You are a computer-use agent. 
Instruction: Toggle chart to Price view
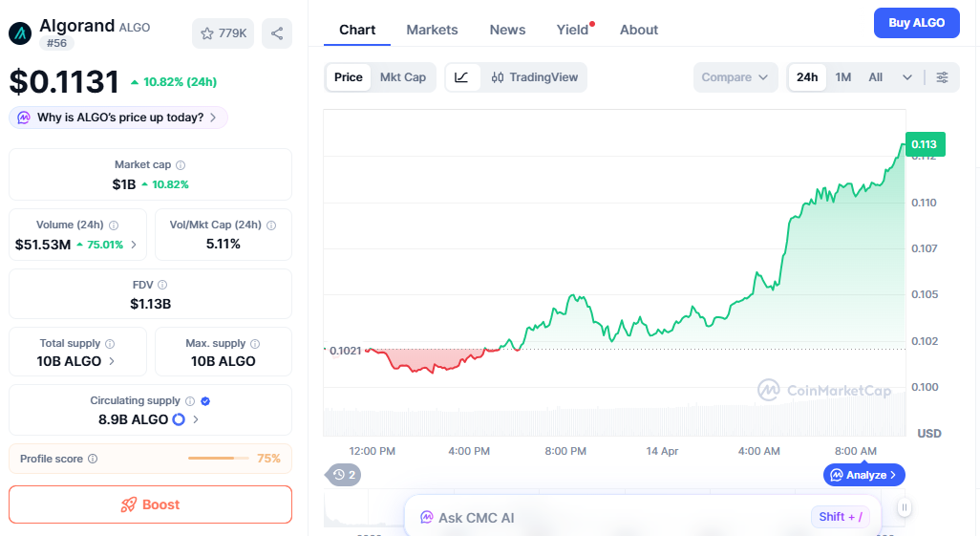click(x=348, y=77)
